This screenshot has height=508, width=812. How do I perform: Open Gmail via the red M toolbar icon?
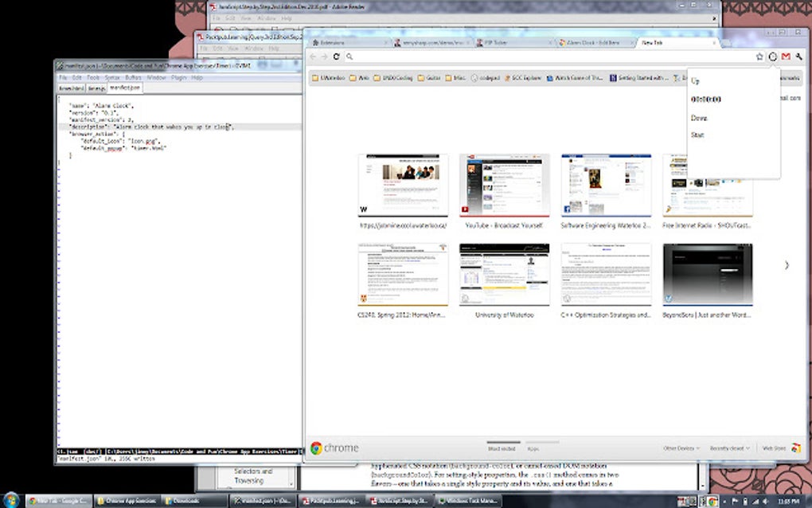pyautogui.click(x=784, y=57)
